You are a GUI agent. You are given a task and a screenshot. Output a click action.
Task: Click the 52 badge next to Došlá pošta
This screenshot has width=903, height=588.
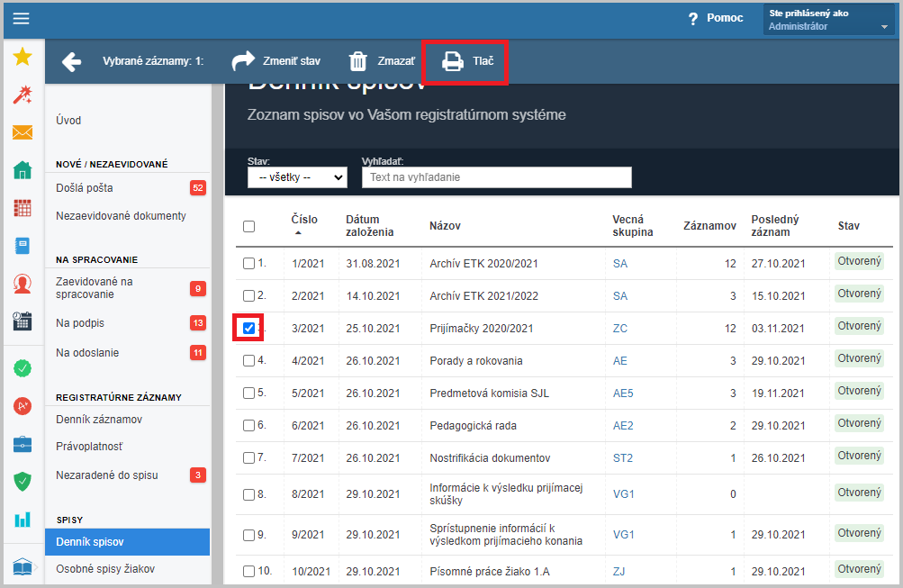pos(198,187)
